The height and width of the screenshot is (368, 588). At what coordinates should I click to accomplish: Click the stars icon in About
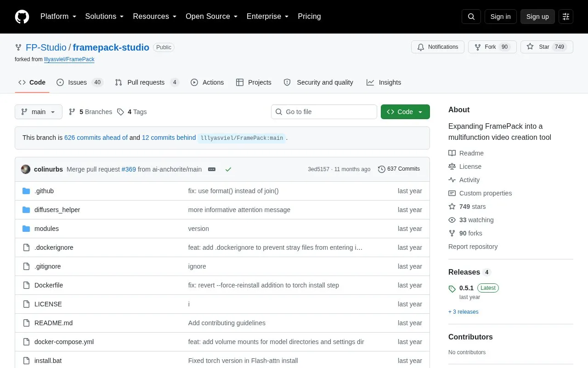coord(452,207)
